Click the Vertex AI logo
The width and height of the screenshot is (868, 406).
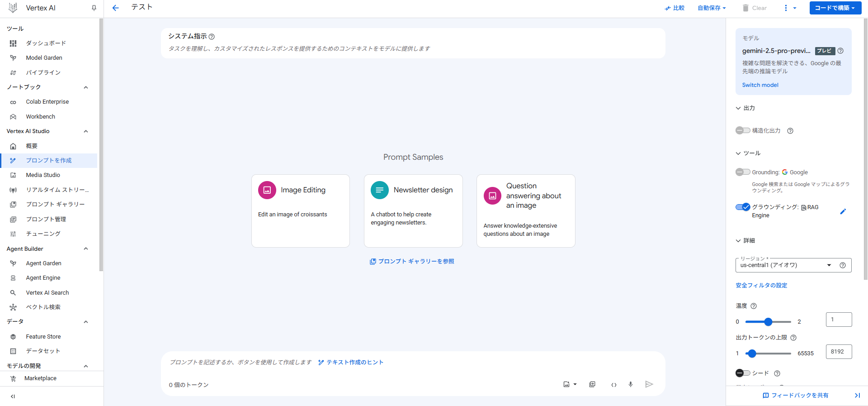click(13, 8)
